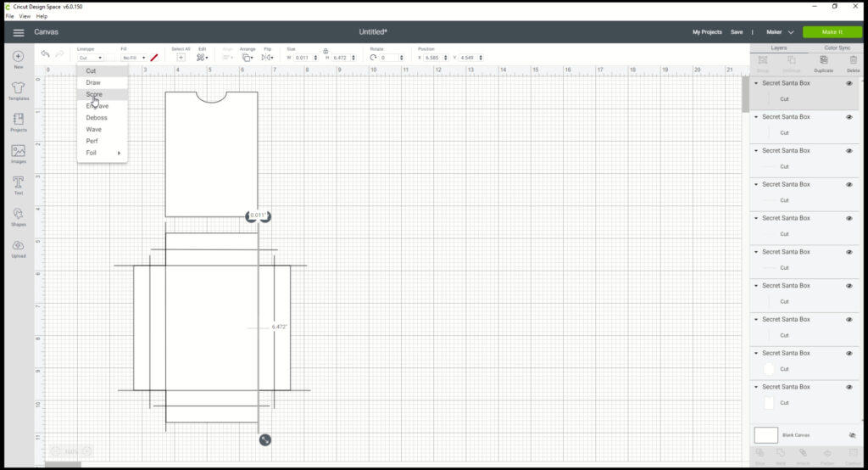The height and width of the screenshot is (470, 868).
Task: Open the Arrange tool
Action: (248, 58)
